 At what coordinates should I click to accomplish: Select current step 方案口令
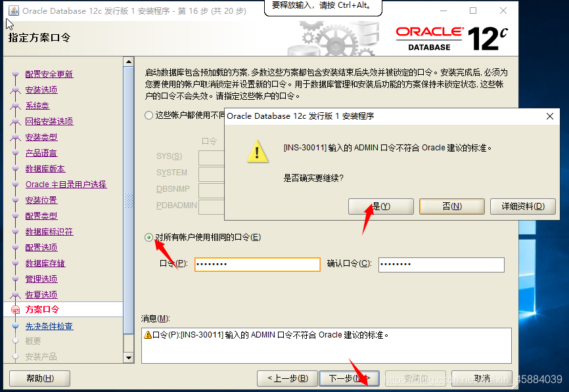pyautogui.click(x=42, y=309)
